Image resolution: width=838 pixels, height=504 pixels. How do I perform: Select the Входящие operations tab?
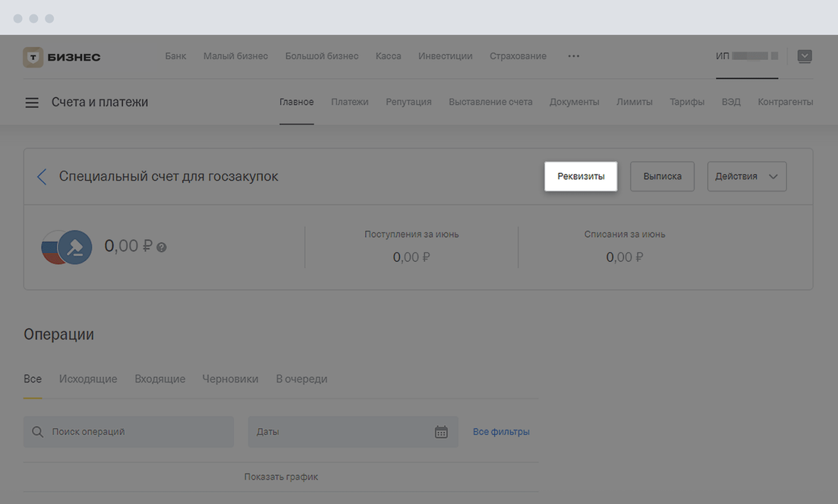point(160,379)
